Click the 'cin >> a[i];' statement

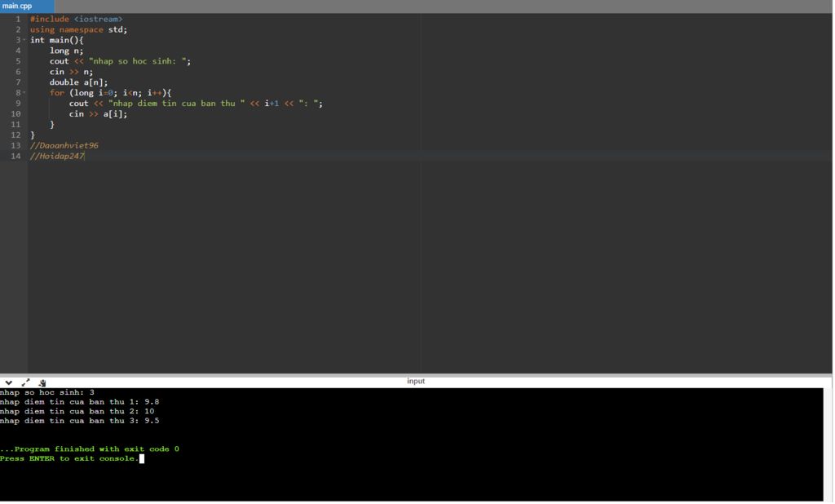coord(98,114)
